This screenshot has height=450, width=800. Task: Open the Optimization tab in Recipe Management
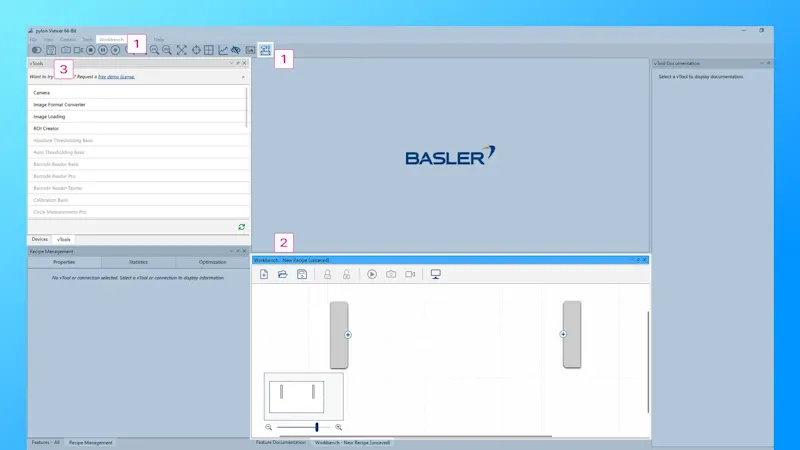[x=212, y=262]
